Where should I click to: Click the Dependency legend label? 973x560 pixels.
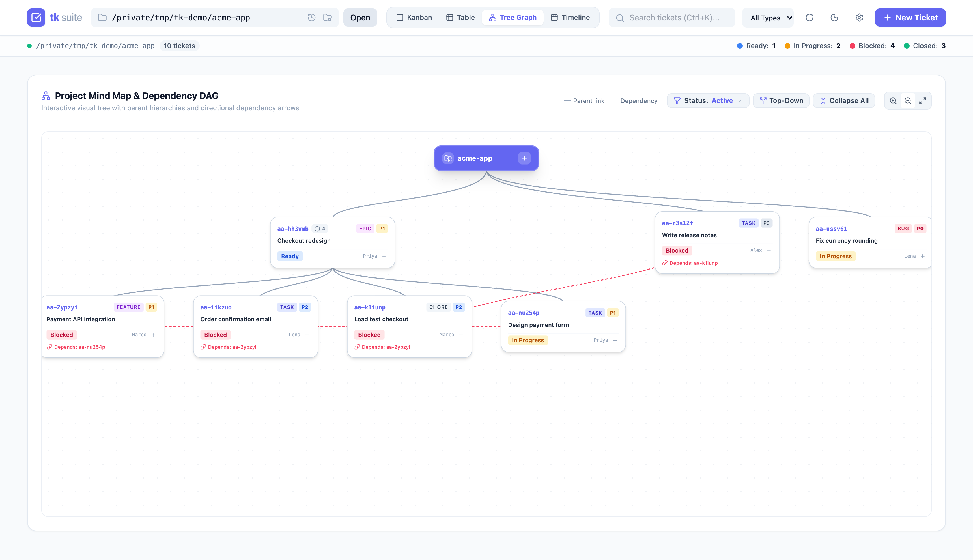click(x=639, y=101)
